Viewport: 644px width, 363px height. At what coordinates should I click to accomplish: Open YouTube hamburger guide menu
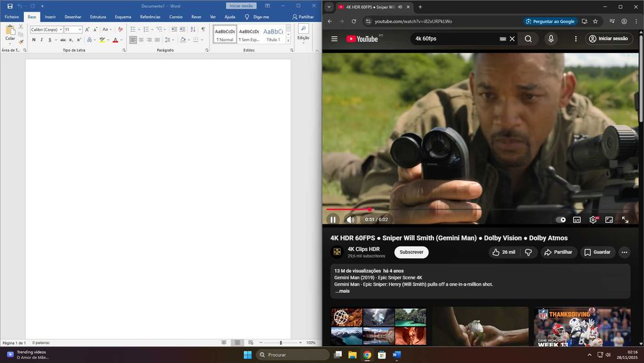coord(334,39)
